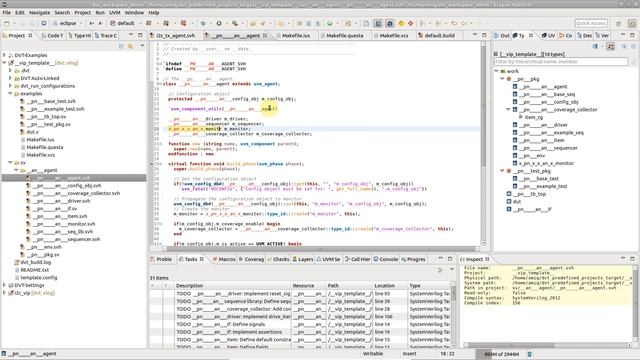Click the monitor icon left of eclipse dropdown
This screenshot has width=640, height=360.
tap(44, 23)
